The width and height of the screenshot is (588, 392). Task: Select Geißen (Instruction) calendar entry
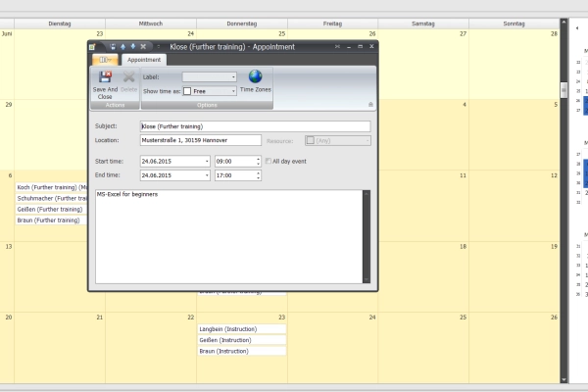(242, 340)
